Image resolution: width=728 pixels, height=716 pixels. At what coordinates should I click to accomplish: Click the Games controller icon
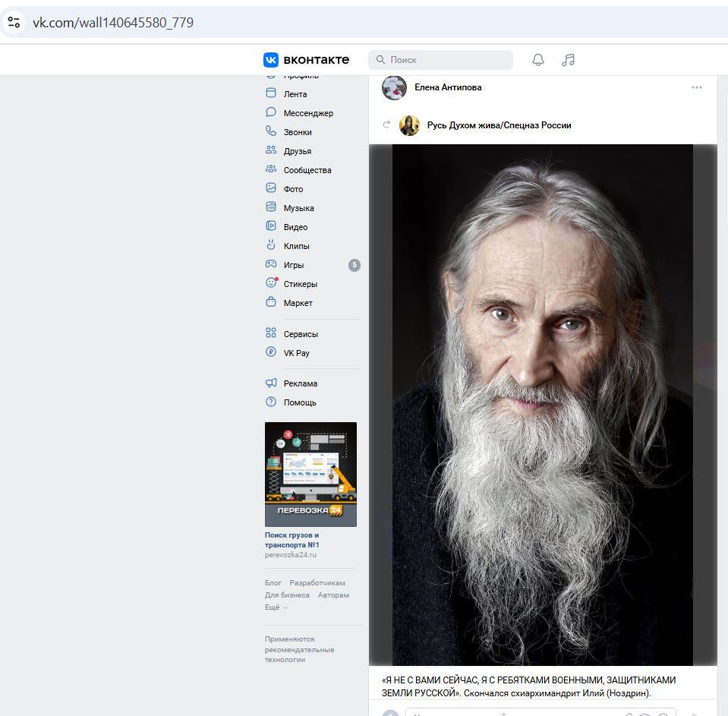click(271, 264)
